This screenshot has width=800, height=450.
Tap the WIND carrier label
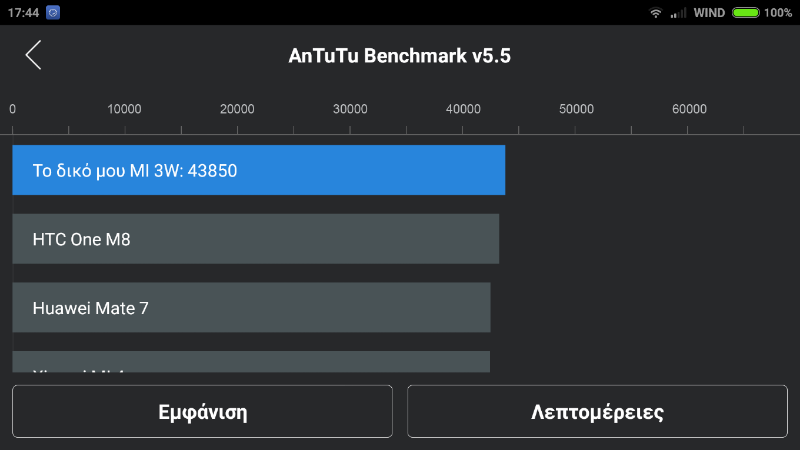pos(709,13)
